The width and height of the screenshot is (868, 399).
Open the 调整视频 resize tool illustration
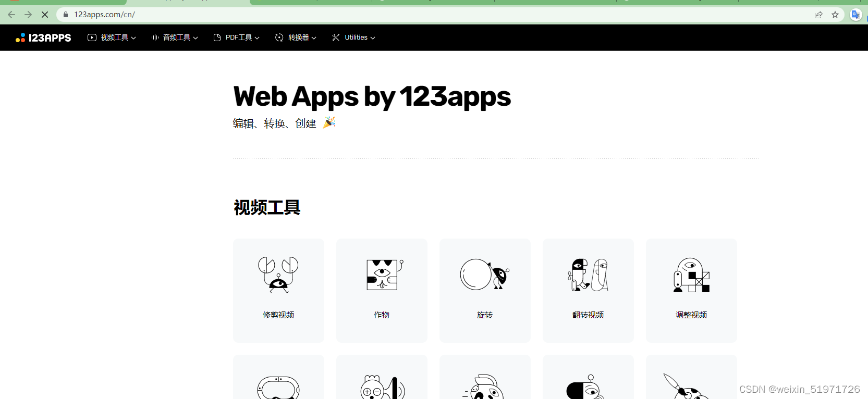(x=691, y=275)
